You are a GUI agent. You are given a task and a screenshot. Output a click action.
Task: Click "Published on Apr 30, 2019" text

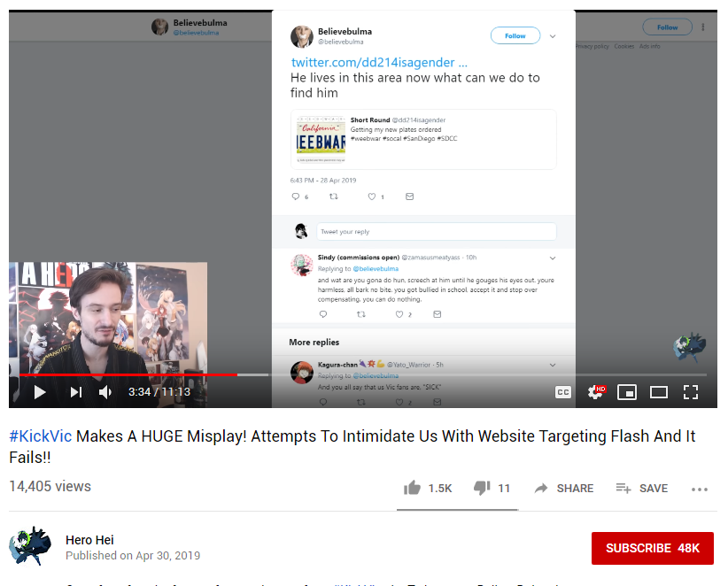tap(133, 556)
